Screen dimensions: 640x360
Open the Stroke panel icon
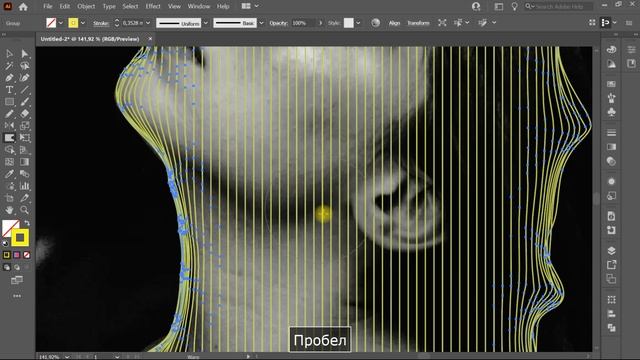pyautogui.click(x=611, y=133)
